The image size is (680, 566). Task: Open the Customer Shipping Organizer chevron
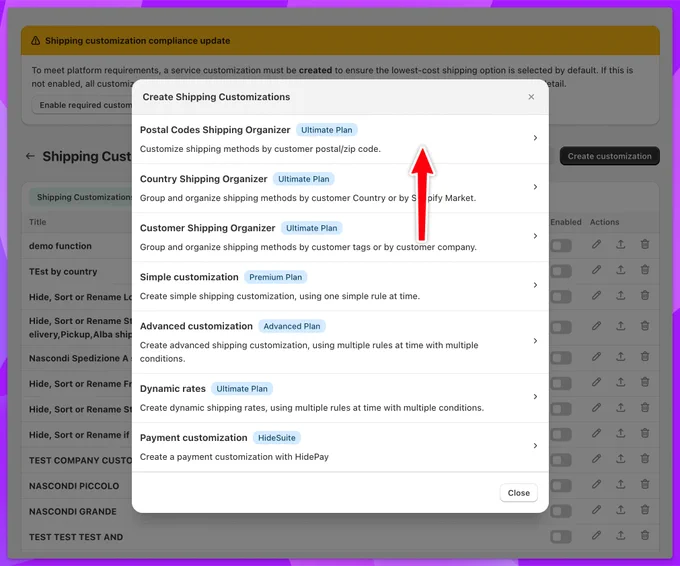(535, 236)
